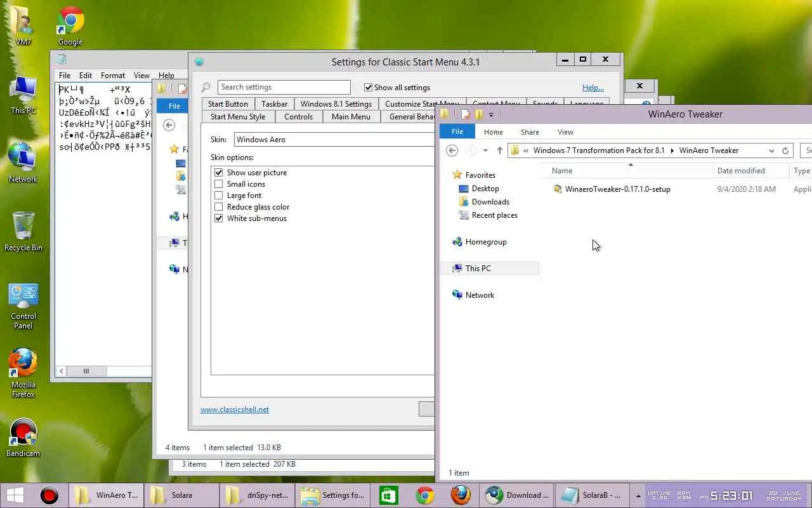812x508 pixels.
Task: Switch to the SolaraB taskbar button
Action: point(592,495)
